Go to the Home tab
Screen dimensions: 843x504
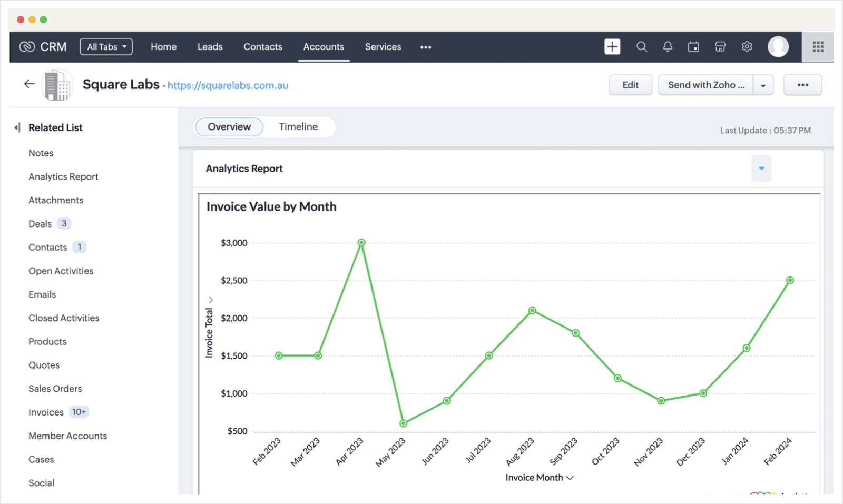163,47
